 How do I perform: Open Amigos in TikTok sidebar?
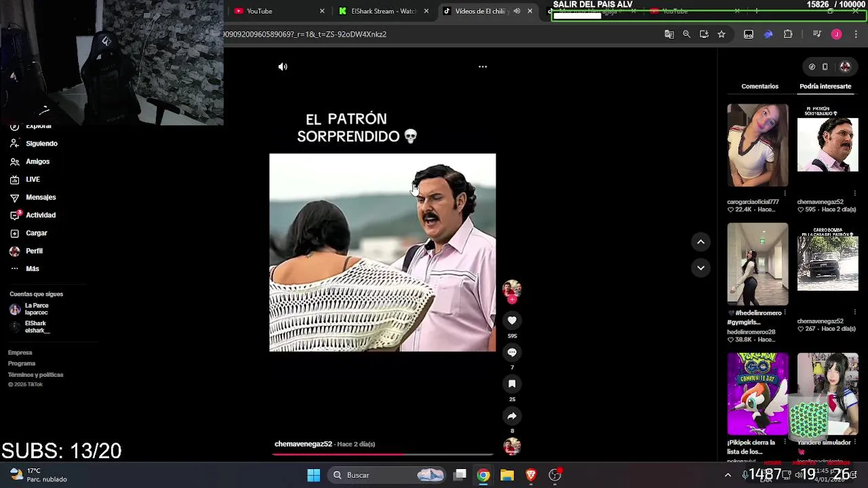point(37,161)
